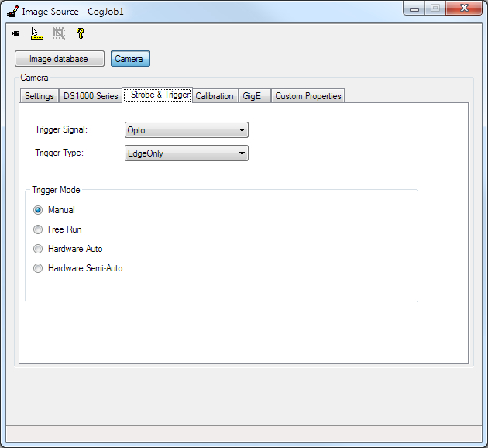Minimize the Image Source window
Viewport: 488px width, 448px height.
point(414,9)
